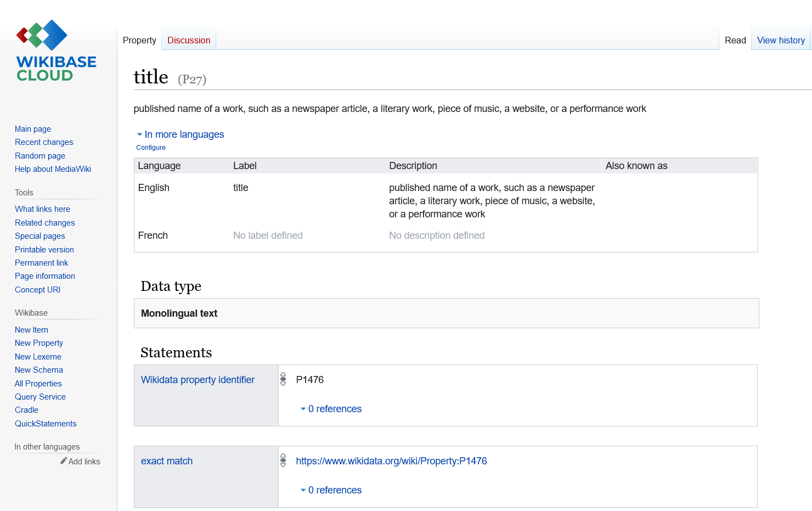Open the Wikidata property identifier link
The width and height of the screenshot is (812, 511).
pos(198,380)
